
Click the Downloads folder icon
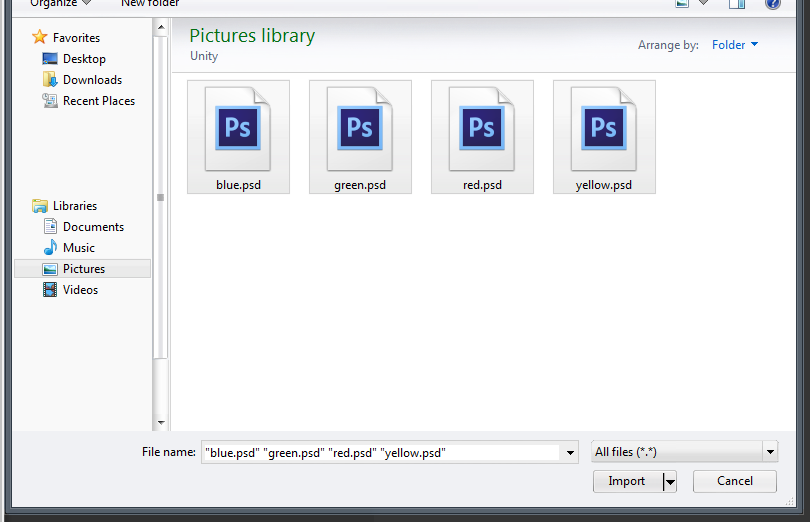(x=50, y=80)
